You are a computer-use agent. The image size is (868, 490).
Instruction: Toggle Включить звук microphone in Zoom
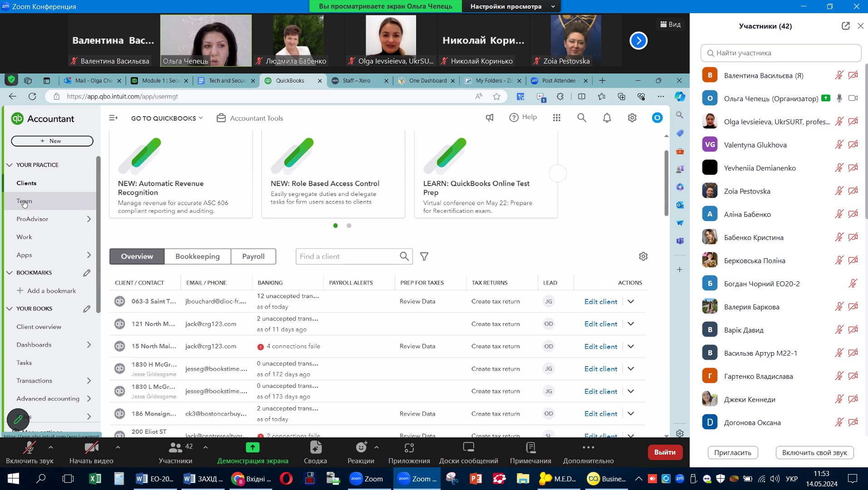pos(29,453)
